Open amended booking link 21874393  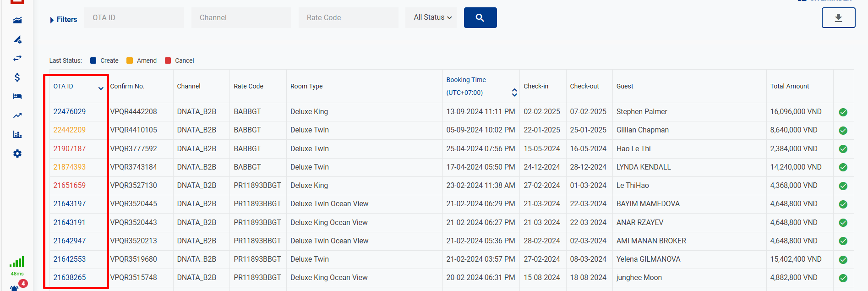[70, 167]
